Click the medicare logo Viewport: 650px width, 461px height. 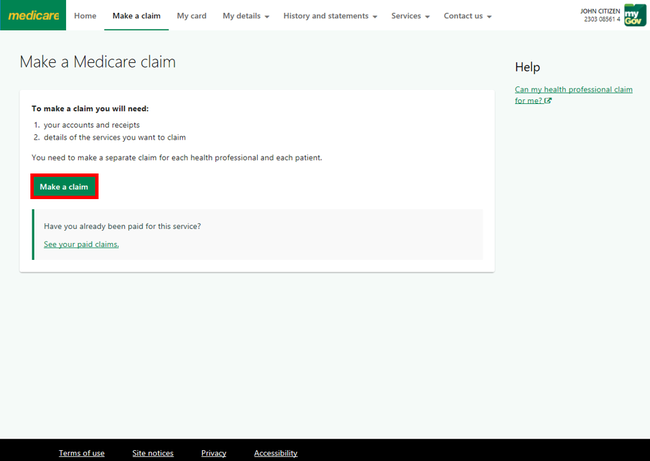pyautogui.click(x=33, y=15)
